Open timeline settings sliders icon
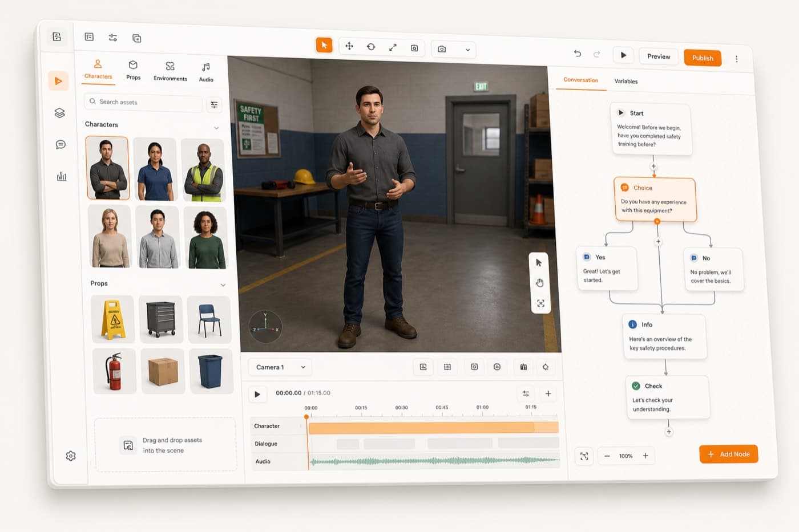The image size is (799, 532). (526, 393)
